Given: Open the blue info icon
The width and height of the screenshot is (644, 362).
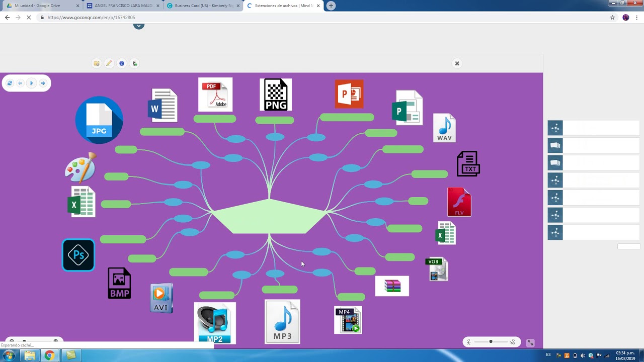Looking at the screenshot, I should click(122, 63).
